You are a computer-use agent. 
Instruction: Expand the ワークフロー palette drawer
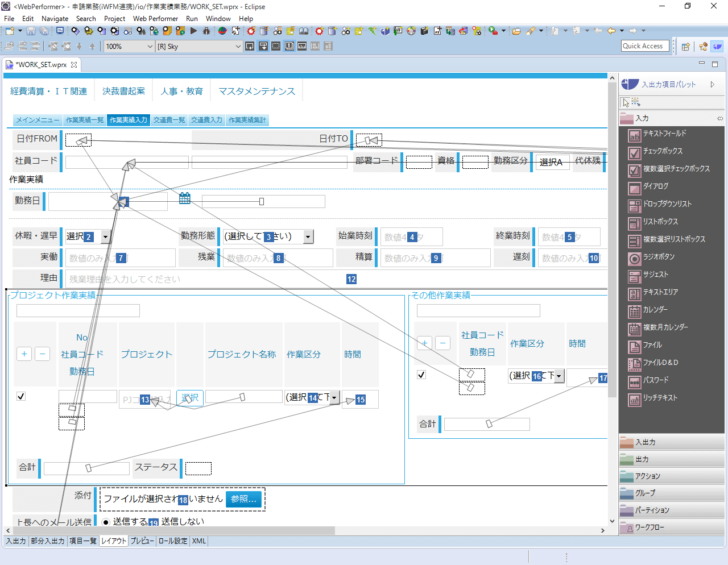[672, 527]
